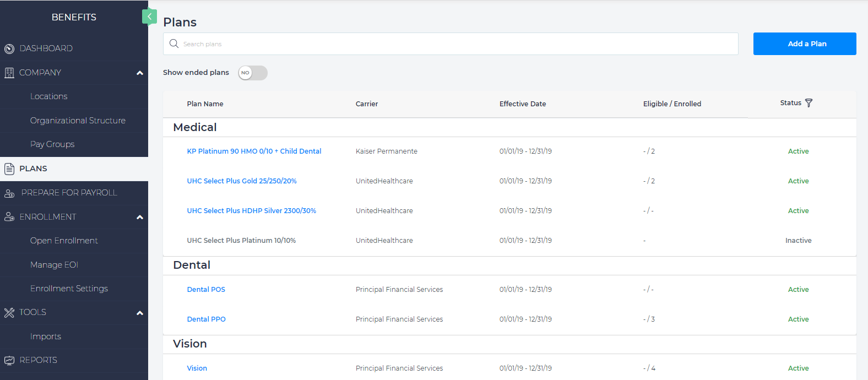Viewport: 868px width, 380px height.
Task: Select Imports under Tools
Action: 46,336
